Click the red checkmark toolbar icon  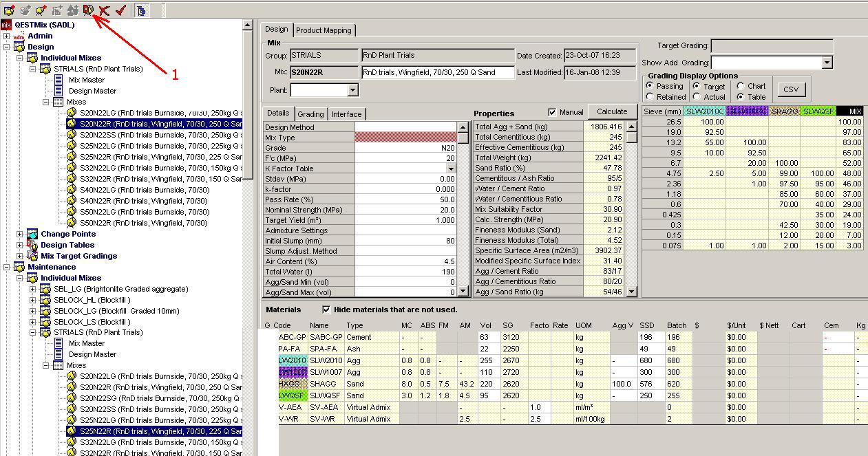click(120, 10)
